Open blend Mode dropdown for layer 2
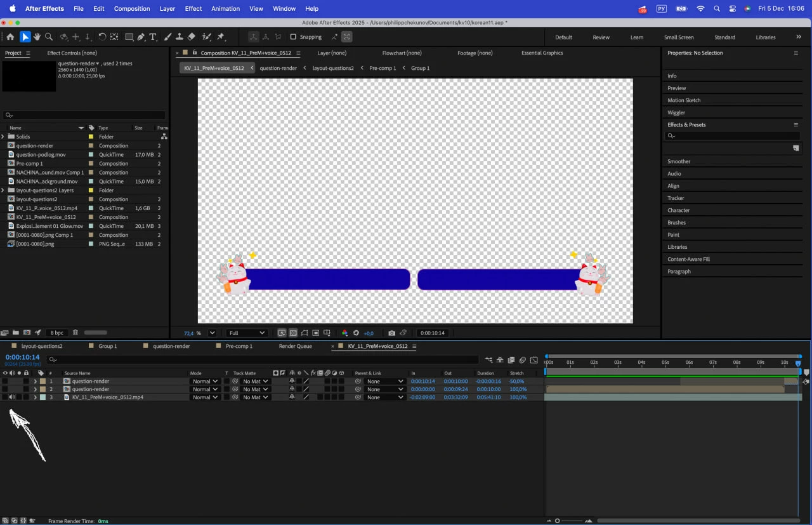Screen dimensions: 812x525 pos(205,389)
